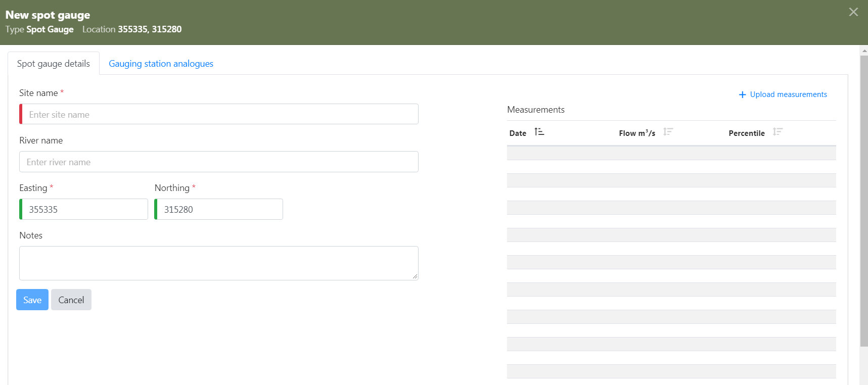The height and width of the screenshot is (385, 868).
Task: Cancel the new spot gauge form
Action: (71, 300)
